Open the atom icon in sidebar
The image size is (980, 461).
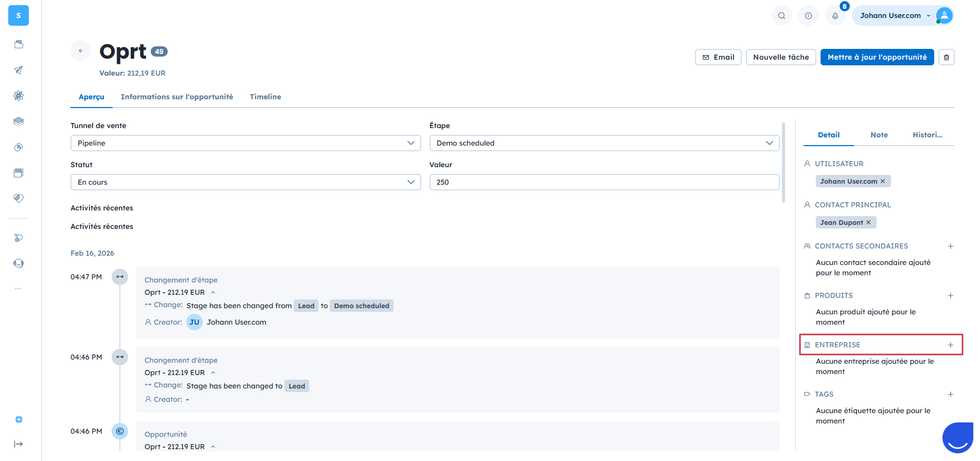[x=19, y=96]
